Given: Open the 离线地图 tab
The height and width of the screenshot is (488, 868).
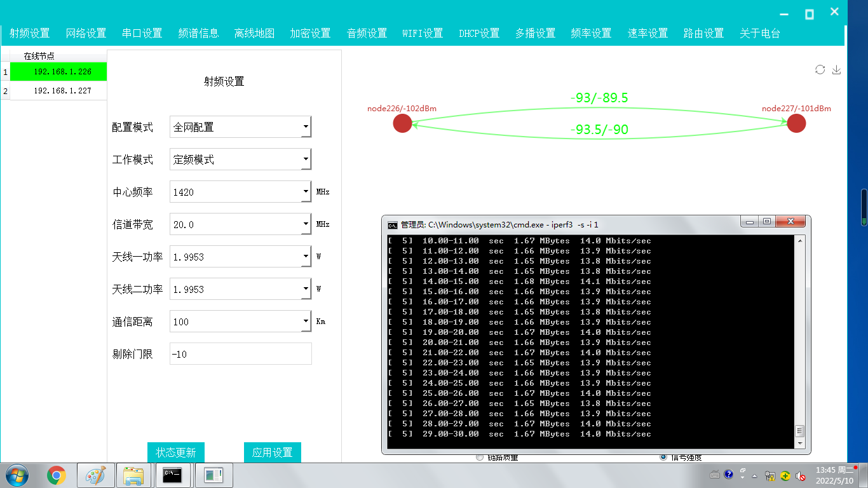Looking at the screenshot, I should tap(254, 34).
